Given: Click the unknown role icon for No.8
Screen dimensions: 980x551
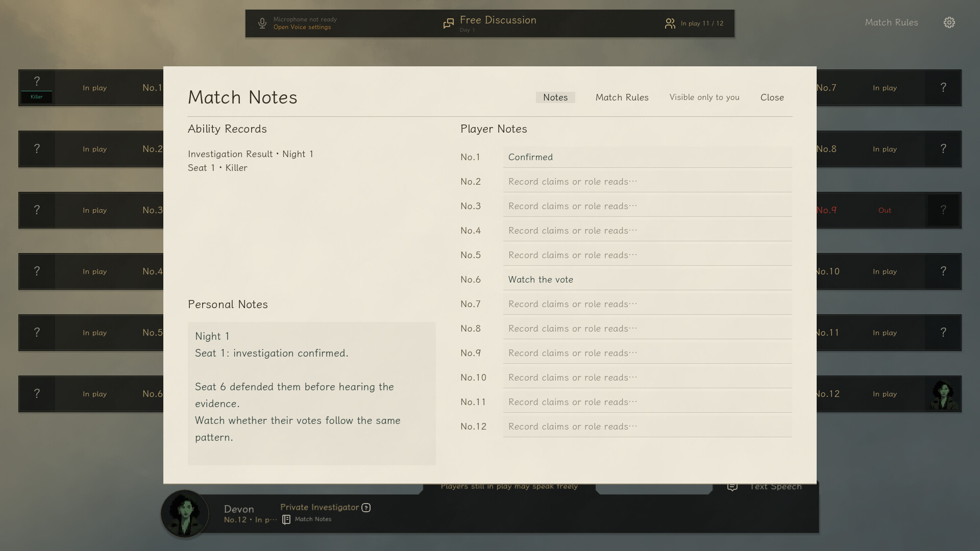Looking at the screenshot, I should (x=943, y=149).
